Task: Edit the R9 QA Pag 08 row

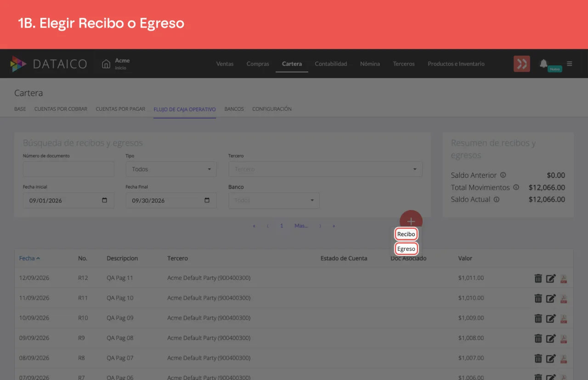Action: click(x=551, y=338)
